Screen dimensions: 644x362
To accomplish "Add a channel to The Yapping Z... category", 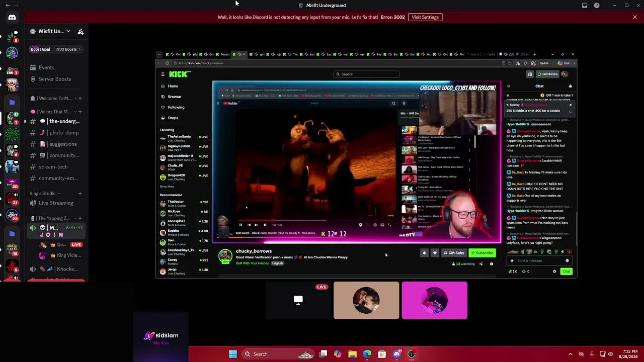I will click(x=80, y=218).
